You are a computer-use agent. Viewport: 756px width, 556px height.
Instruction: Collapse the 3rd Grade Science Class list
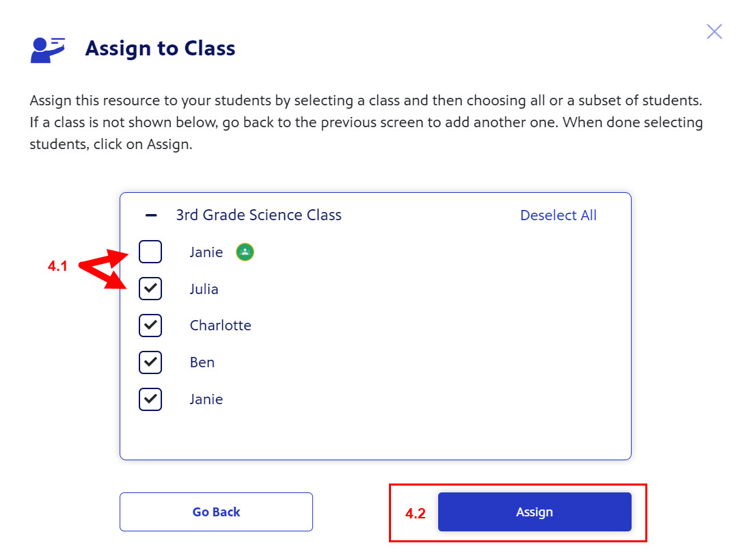click(x=151, y=215)
